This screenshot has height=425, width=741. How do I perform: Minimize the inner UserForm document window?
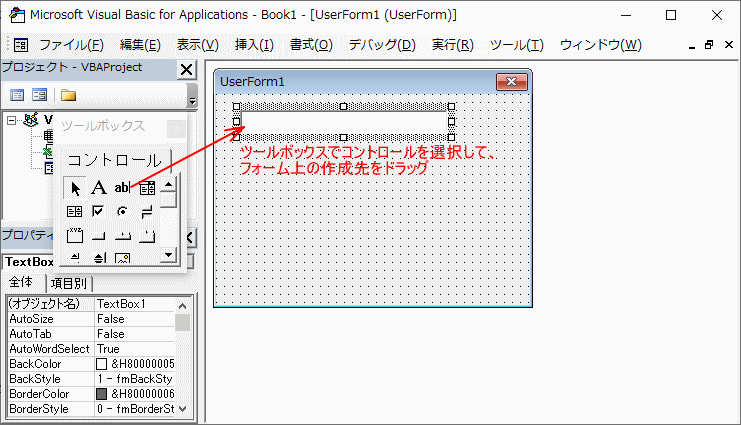pyautogui.click(x=692, y=46)
